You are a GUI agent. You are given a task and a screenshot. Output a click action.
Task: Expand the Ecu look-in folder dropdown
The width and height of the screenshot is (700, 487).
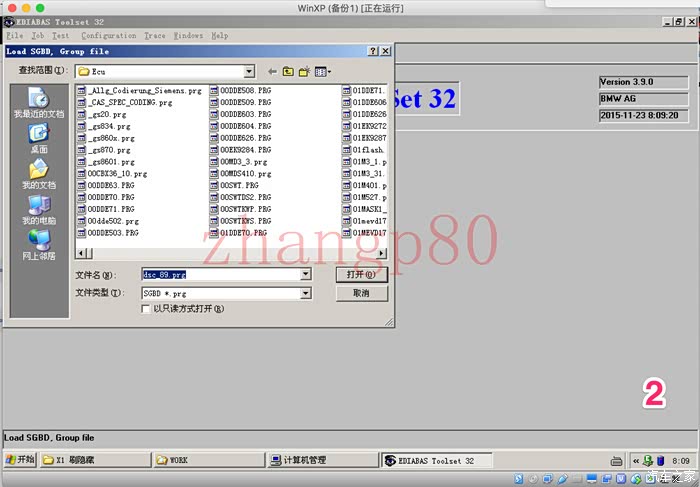point(249,71)
